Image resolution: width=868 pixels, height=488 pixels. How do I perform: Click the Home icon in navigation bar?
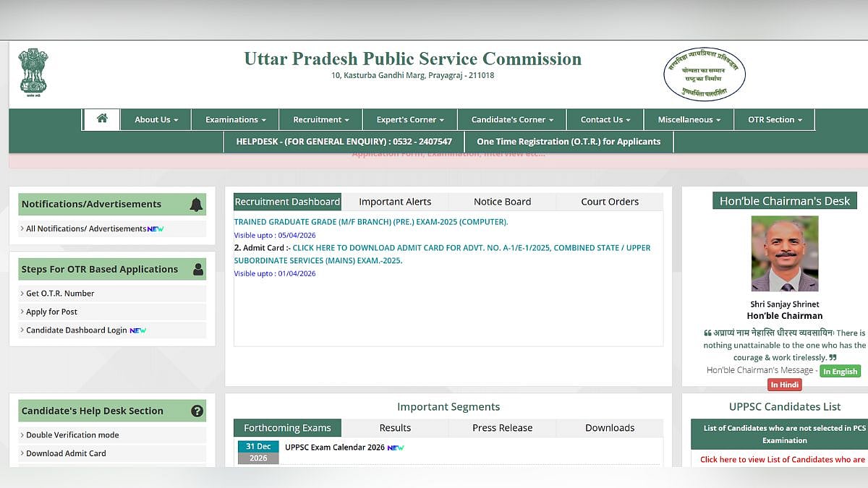(102, 119)
